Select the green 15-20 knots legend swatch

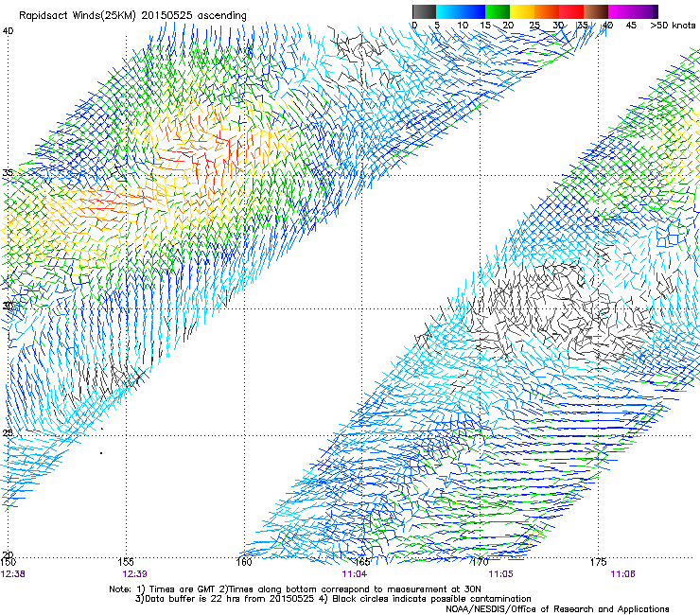(498, 11)
